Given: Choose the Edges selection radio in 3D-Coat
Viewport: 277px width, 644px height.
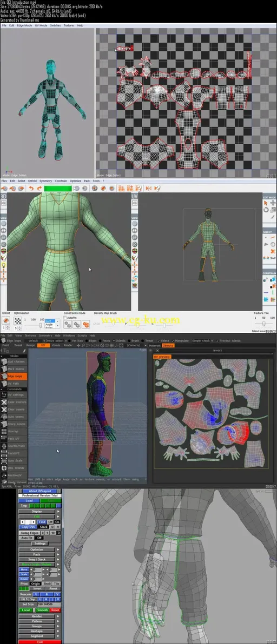Looking at the screenshot, I should click(x=87, y=340).
